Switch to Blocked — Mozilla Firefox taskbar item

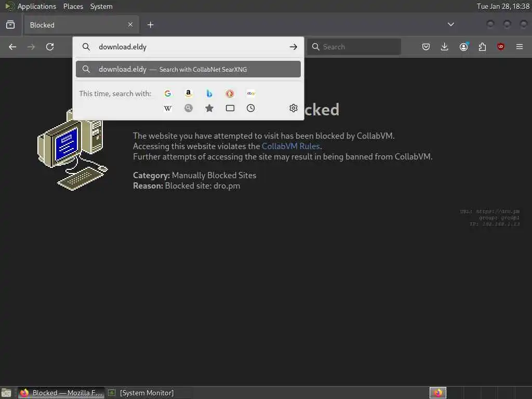(x=61, y=393)
